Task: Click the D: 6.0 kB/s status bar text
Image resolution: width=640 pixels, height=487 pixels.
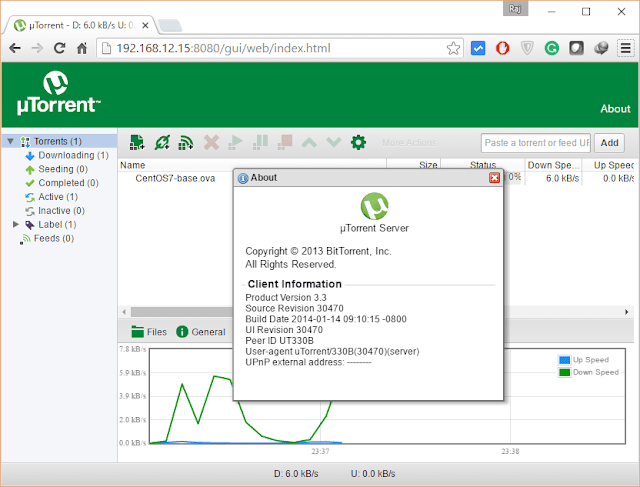Action: pyautogui.click(x=296, y=474)
